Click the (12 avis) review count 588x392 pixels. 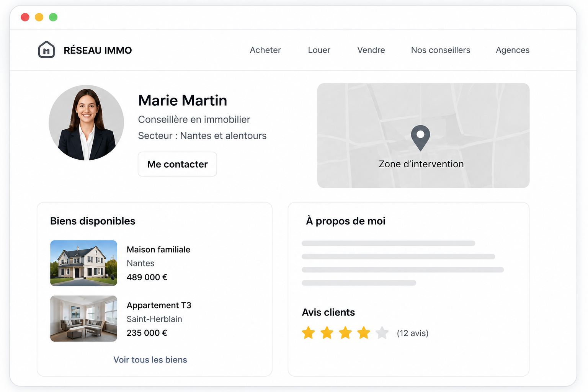(413, 333)
